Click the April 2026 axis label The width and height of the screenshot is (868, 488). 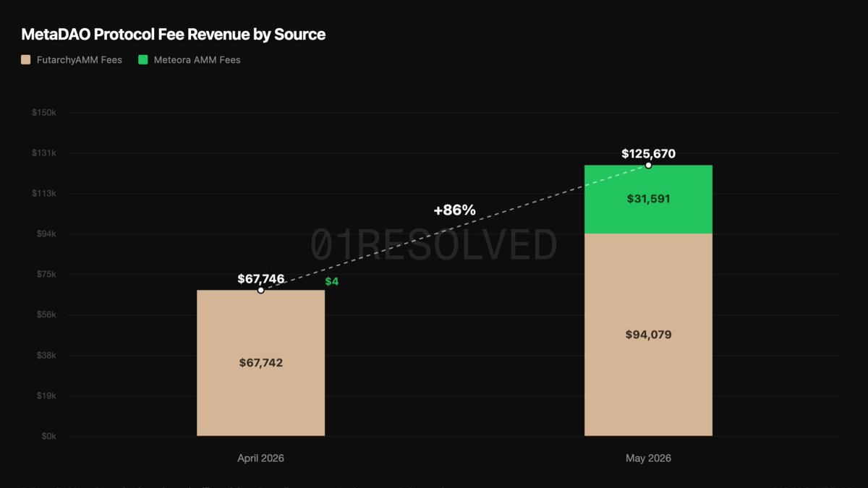(x=260, y=458)
